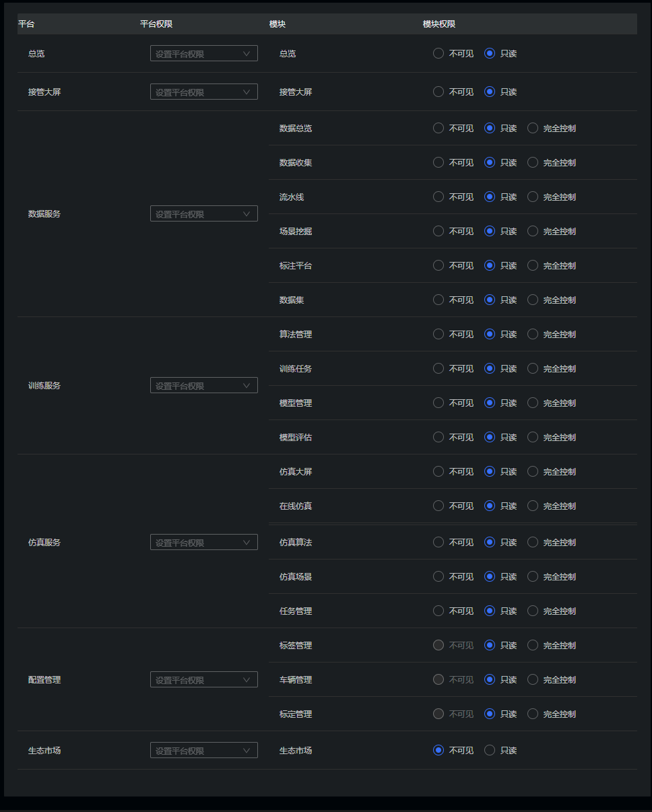Expand the 训练服务 platform permission dropdown

click(x=203, y=386)
